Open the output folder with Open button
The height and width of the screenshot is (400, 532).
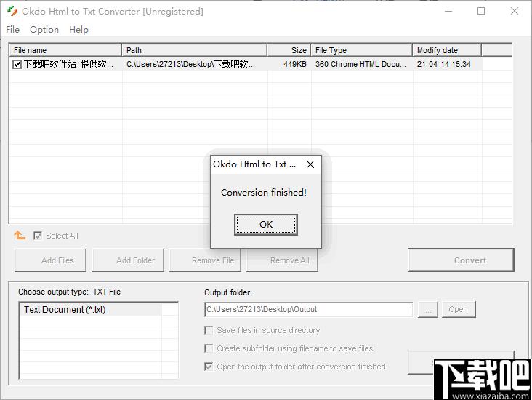[459, 309]
